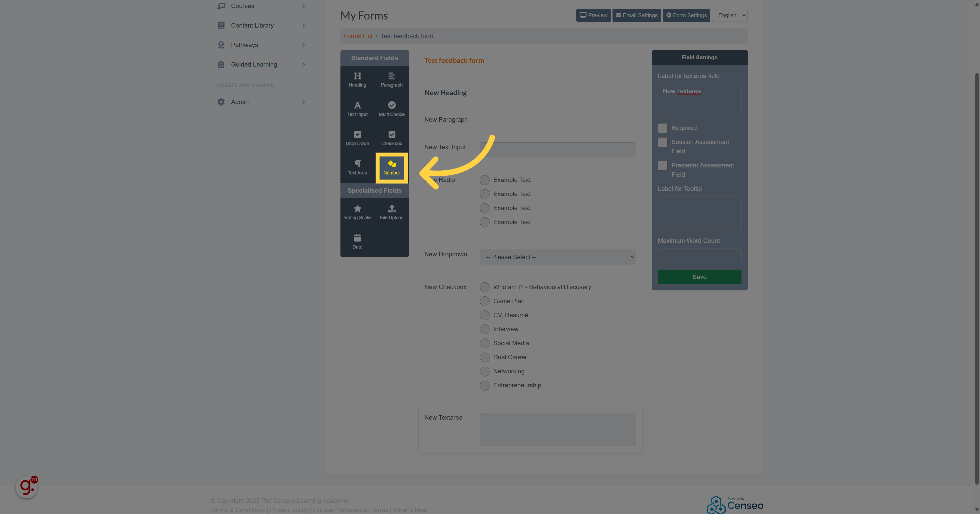Click the Save button in Field Settings

699,277
